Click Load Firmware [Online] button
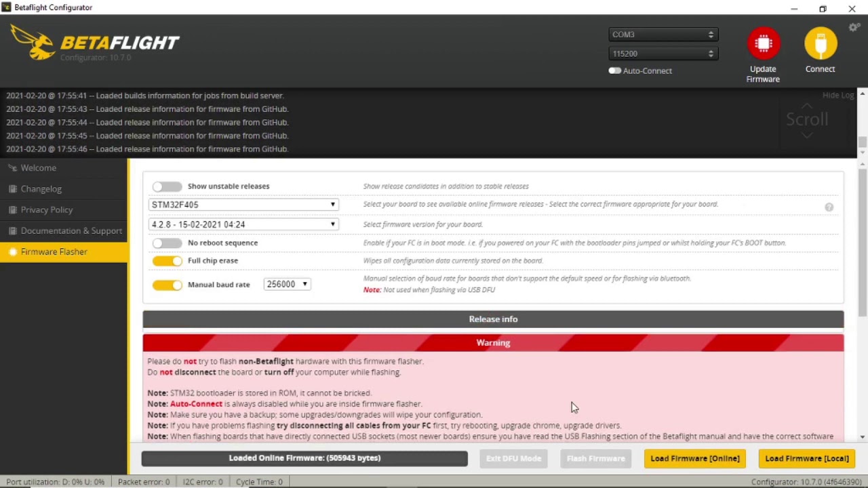The image size is (868, 488). pyautogui.click(x=695, y=459)
